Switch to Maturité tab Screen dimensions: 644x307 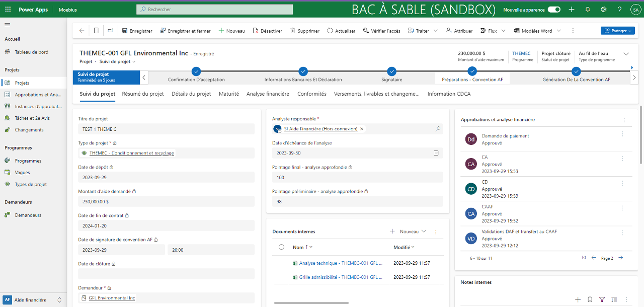229,94
